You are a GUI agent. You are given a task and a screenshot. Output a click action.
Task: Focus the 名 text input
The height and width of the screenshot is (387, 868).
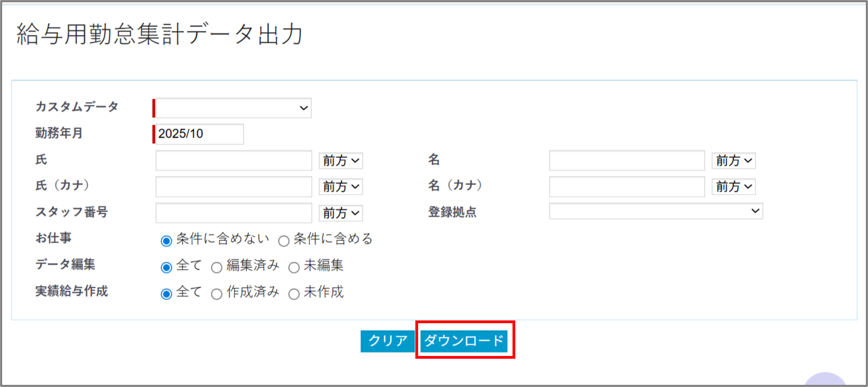coord(627,160)
